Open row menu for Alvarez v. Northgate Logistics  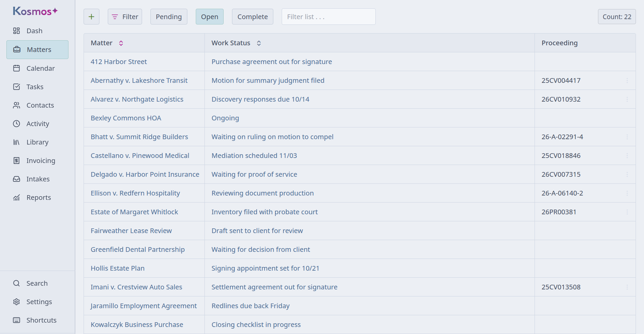coord(627,99)
